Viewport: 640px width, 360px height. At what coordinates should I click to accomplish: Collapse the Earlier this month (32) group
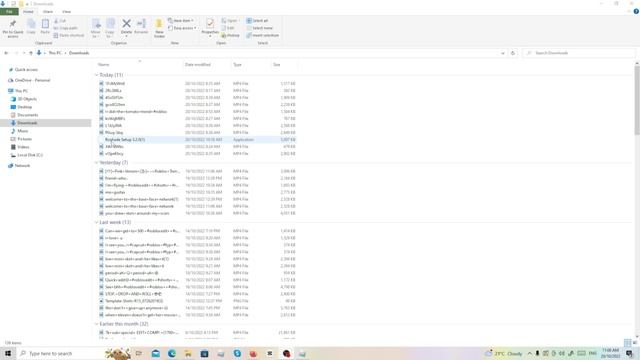[96, 324]
